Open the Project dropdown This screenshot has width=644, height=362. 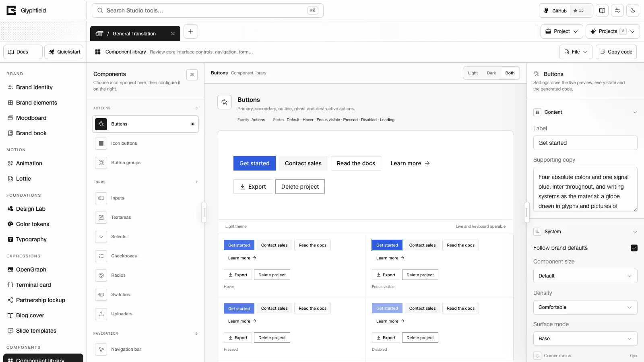561,31
